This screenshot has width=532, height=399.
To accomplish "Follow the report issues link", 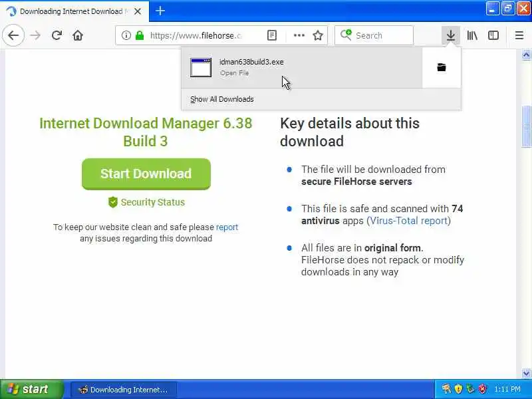I will [227, 227].
